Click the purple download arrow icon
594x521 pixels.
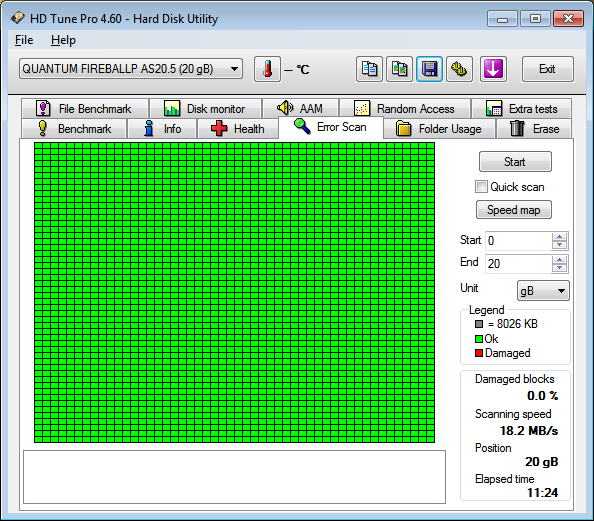click(493, 69)
